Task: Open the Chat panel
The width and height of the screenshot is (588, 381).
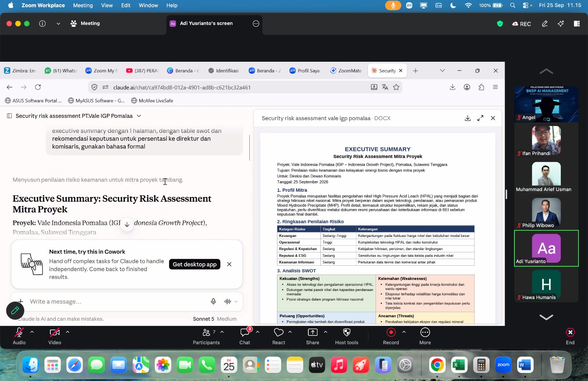Action: pos(245,336)
